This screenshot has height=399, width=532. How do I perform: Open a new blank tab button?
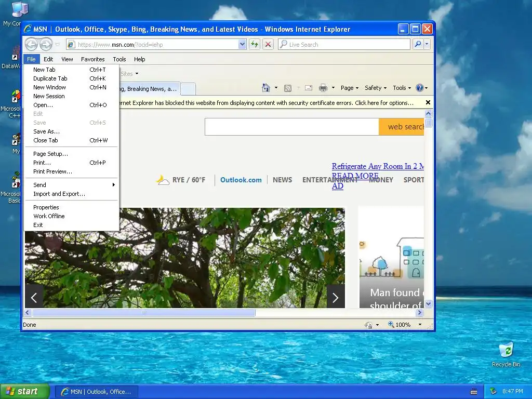click(x=188, y=89)
